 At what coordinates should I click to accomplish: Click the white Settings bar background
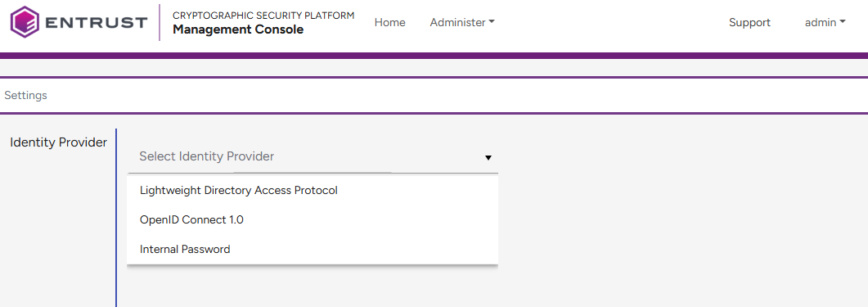[x=443, y=95]
